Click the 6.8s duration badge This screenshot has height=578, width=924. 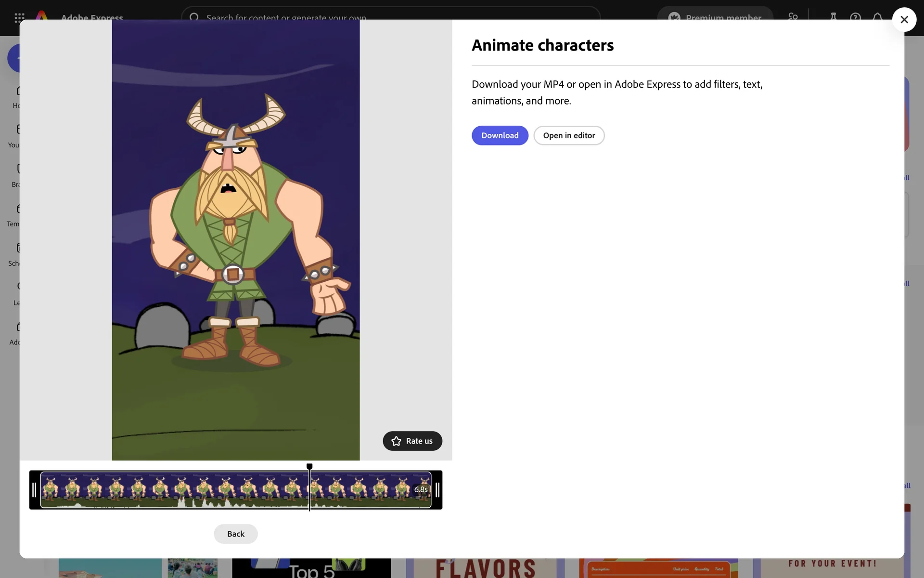tap(421, 489)
